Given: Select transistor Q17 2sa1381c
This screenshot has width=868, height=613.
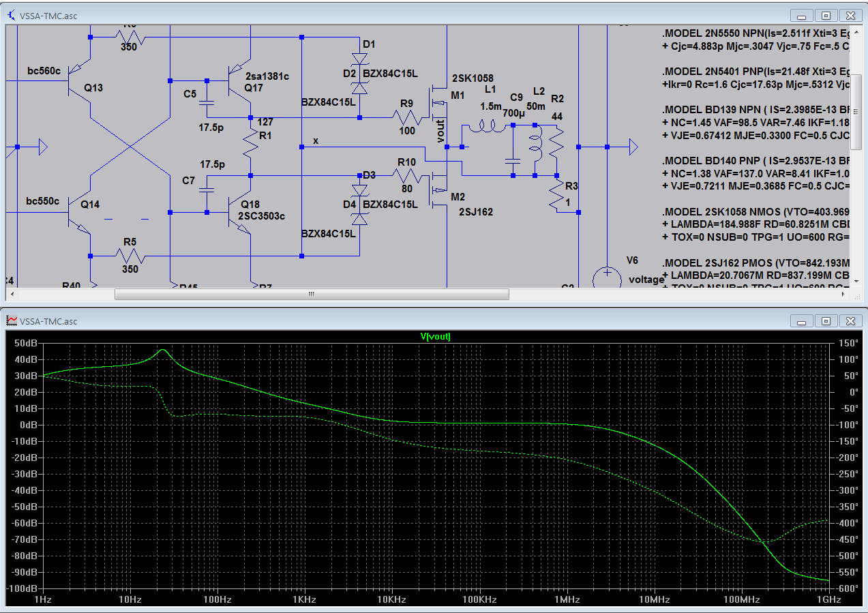Looking at the screenshot, I should pos(239,80).
